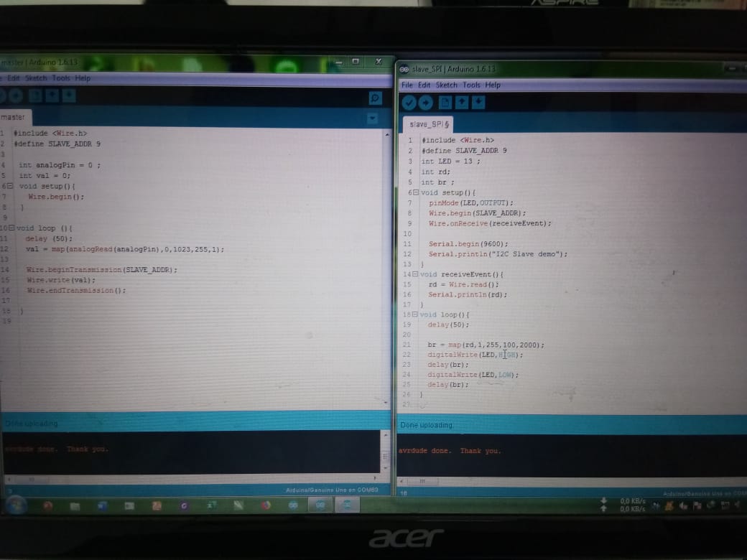
Task: Click Upload in the master window toolbar
Action: pos(15,96)
